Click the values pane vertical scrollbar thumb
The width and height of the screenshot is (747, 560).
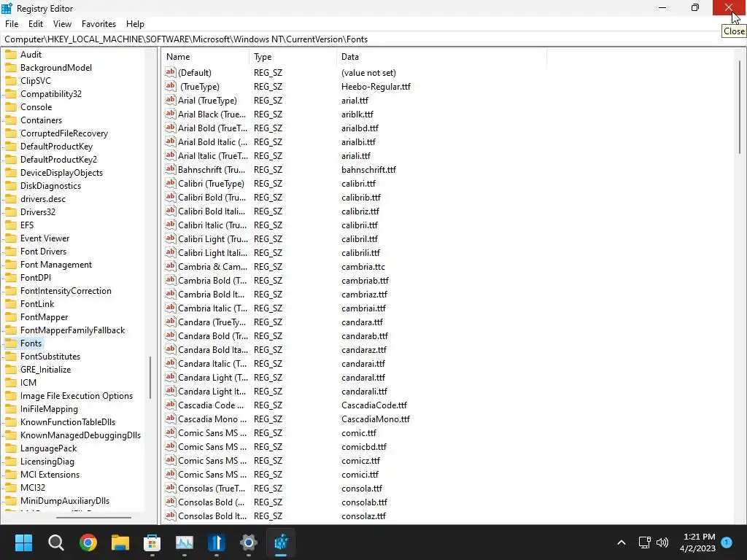click(740, 106)
